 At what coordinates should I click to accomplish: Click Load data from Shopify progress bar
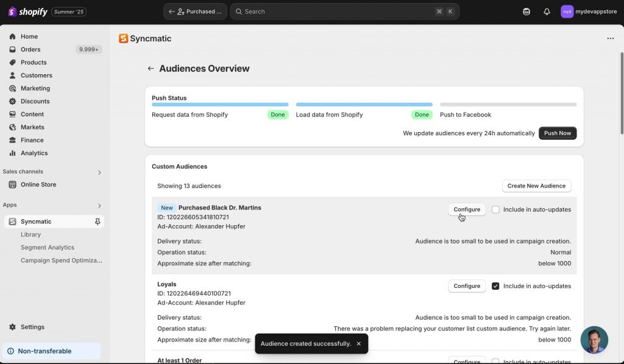[x=364, y=105]
